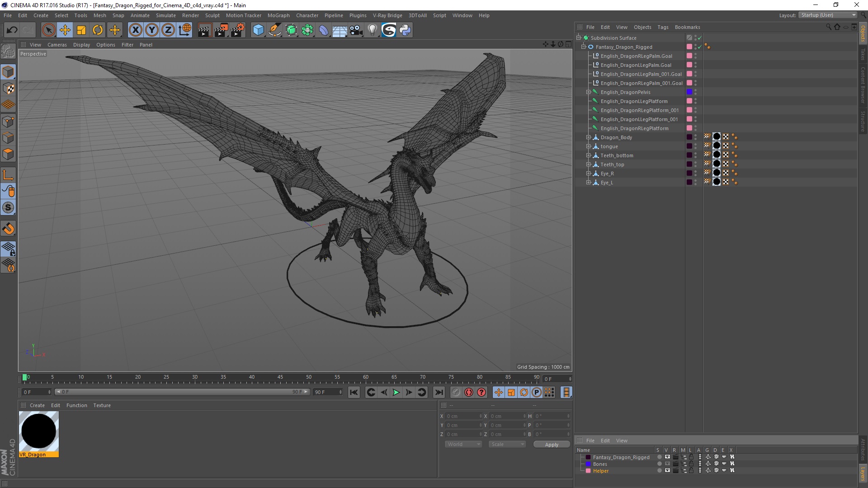Click blue layer swatch of English_DragonPelvis

[x=689, y=92]
